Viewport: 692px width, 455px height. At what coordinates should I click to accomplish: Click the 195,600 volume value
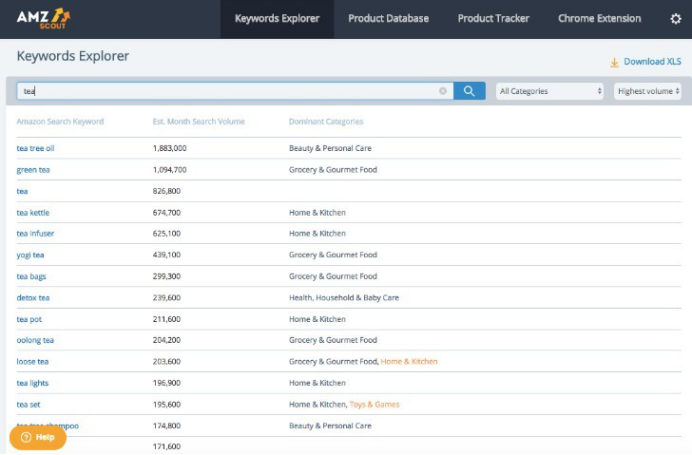pyautogui.click(x=167, y=405)
